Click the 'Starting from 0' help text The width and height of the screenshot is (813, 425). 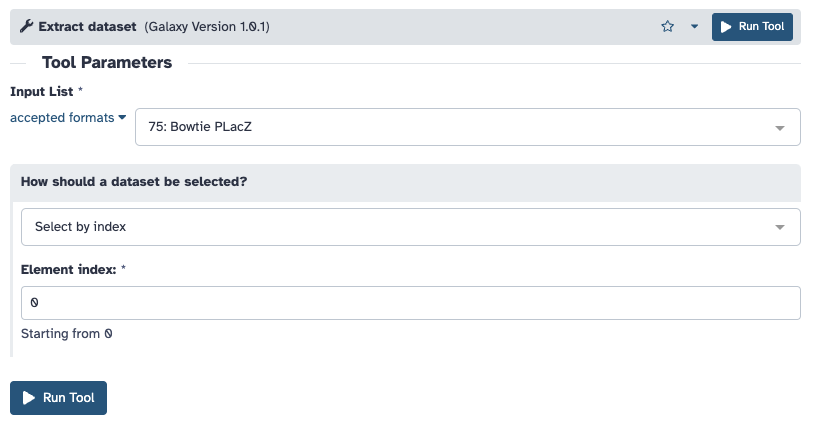coord(66,334)
